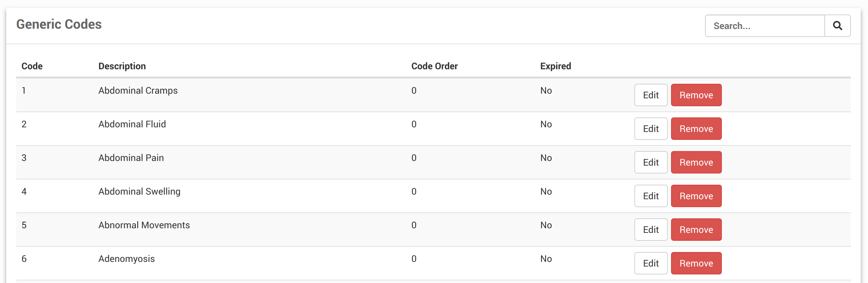Screen dimensions: 868x283
Task: Edit the Adenomyosis entry
Action: (x=650, y=264)
